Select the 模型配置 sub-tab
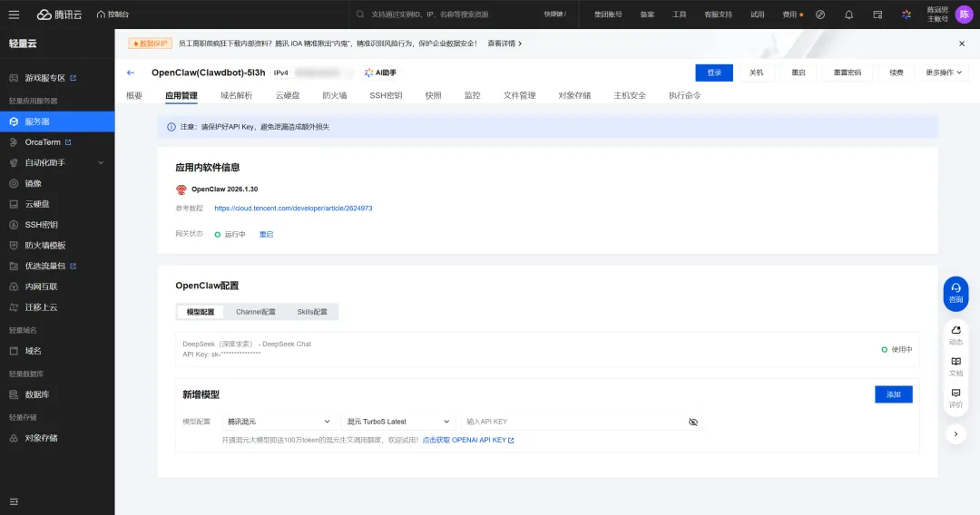This screenshot has height=515, width=980. (200, 312)
